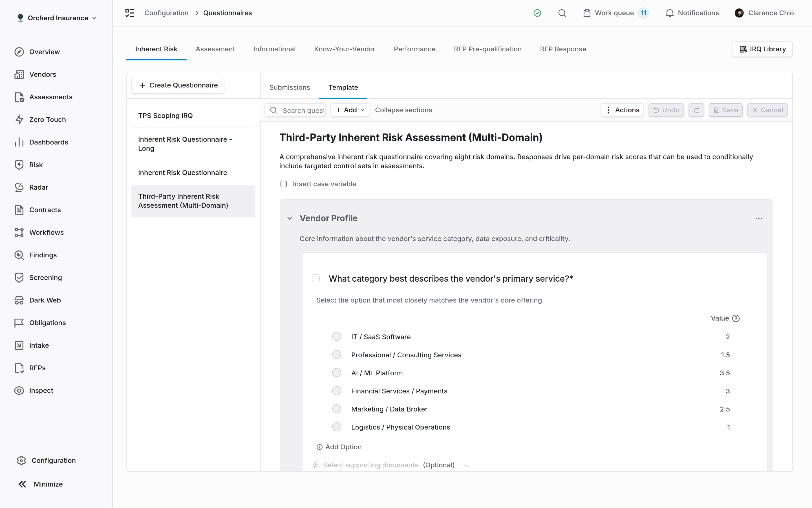Select Financial Services / Payments option
The width and height of the screenshot is (812, 508).
tap(337, 391)
